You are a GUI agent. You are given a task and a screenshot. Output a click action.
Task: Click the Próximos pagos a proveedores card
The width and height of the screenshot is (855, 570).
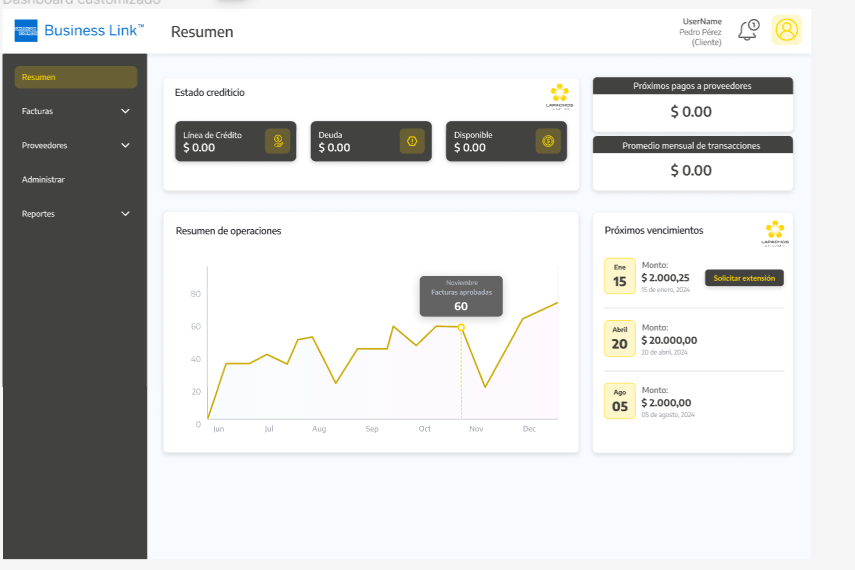pos(692,104)
